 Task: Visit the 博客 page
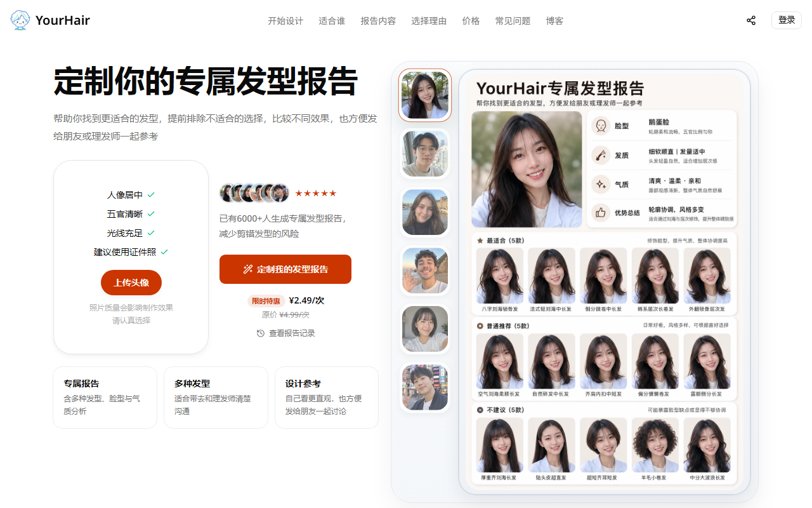point(554,20)
